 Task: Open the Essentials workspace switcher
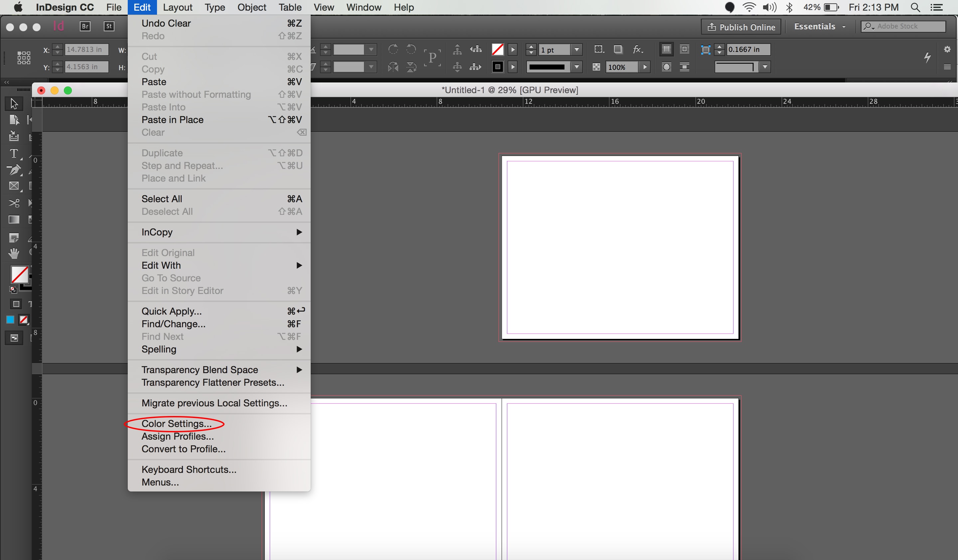pos(820,27)
